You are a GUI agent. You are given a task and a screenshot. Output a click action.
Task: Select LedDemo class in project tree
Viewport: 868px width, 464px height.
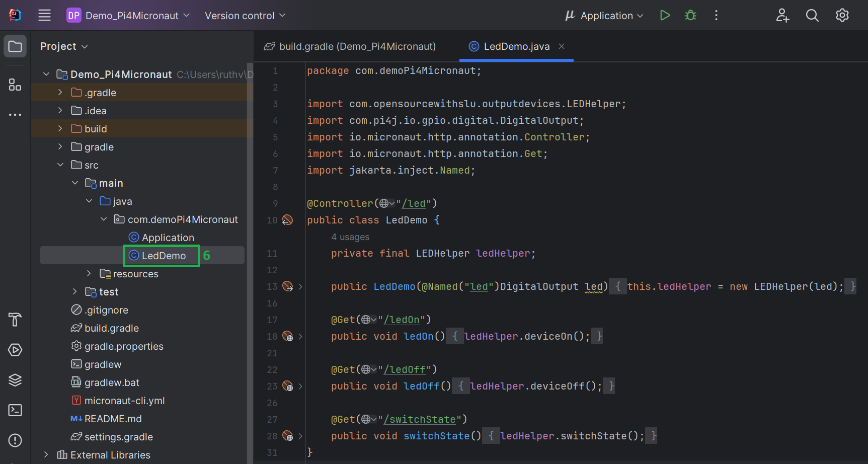click(x=157, y=256)
